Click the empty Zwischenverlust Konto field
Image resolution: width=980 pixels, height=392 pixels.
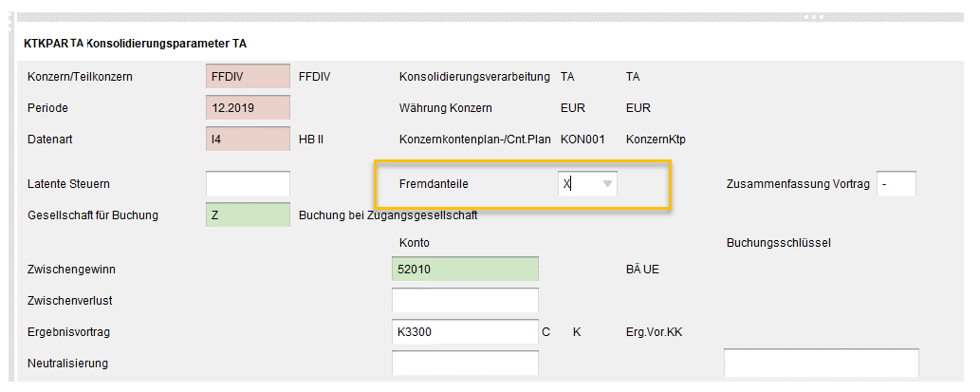click(x=464, y=301)
